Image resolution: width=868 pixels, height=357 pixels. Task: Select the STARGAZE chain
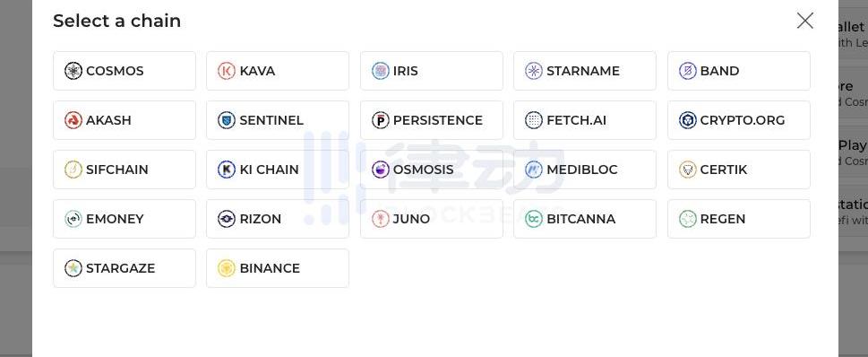[x=125, y=268]
